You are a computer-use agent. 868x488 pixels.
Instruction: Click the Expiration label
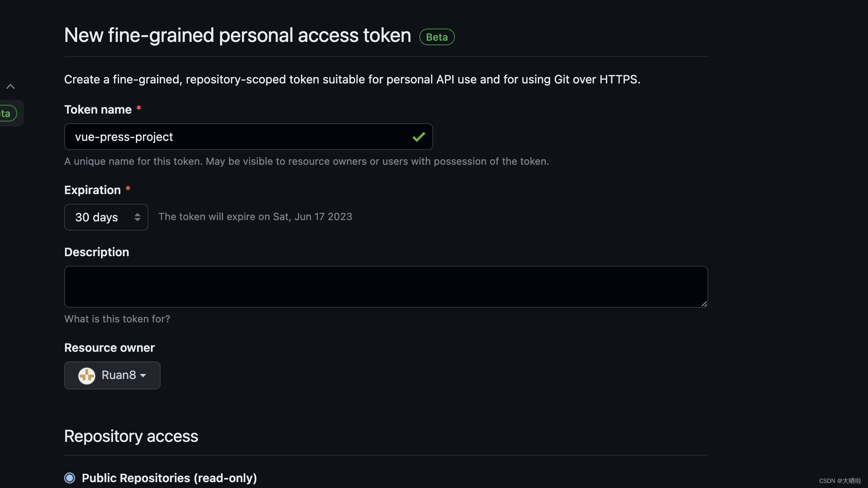click(x=93, y=190)
